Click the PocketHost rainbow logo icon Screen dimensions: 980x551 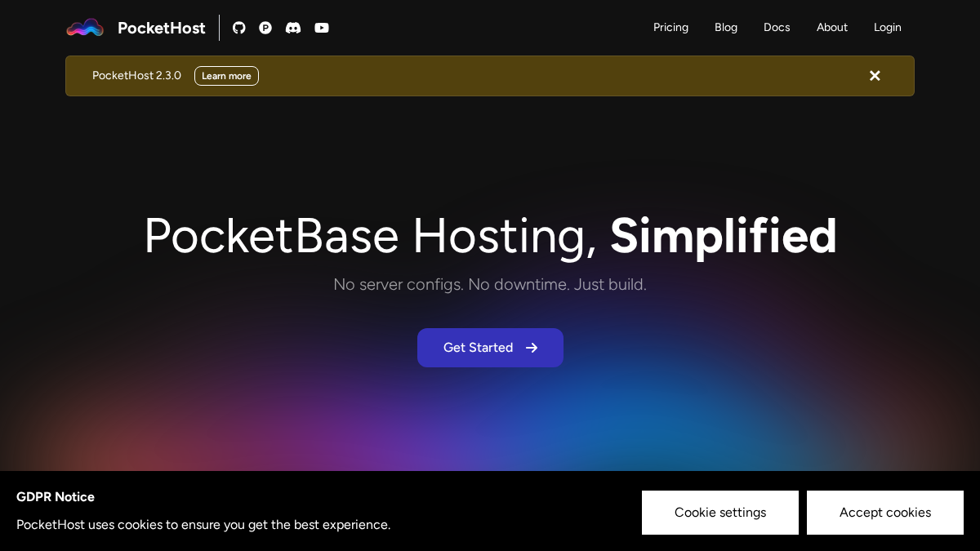point(85,28)
